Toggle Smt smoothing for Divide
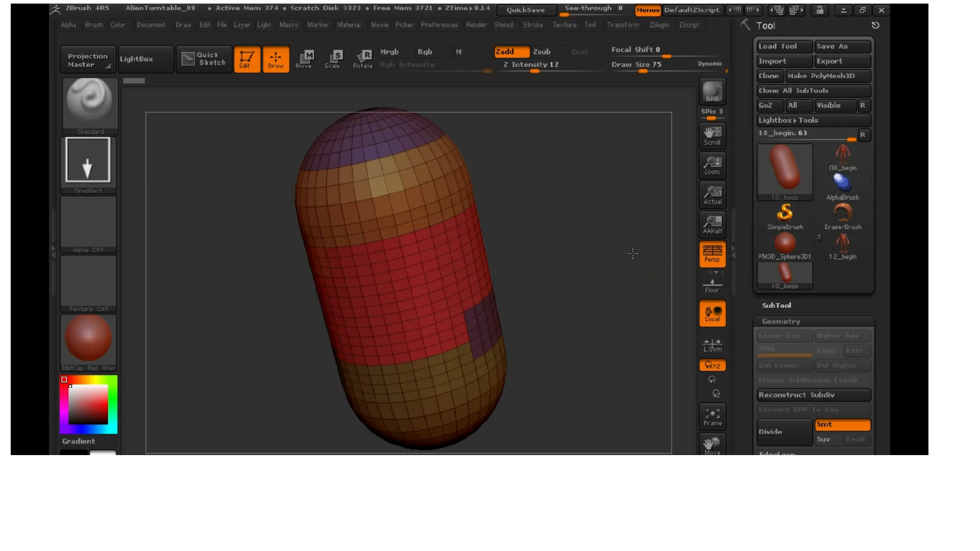Screen dimensions: 980x551 pyautogui.click(x=843, y=424)
